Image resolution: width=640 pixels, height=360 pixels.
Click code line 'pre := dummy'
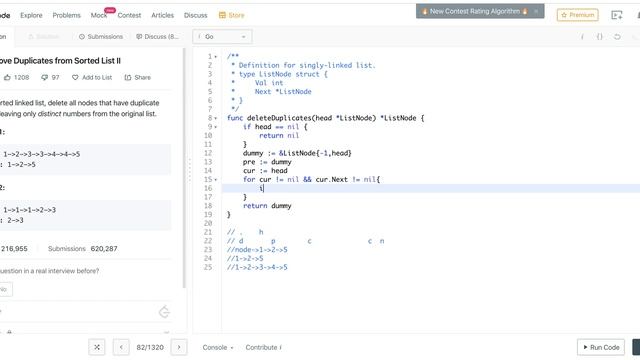click(267, 162)
